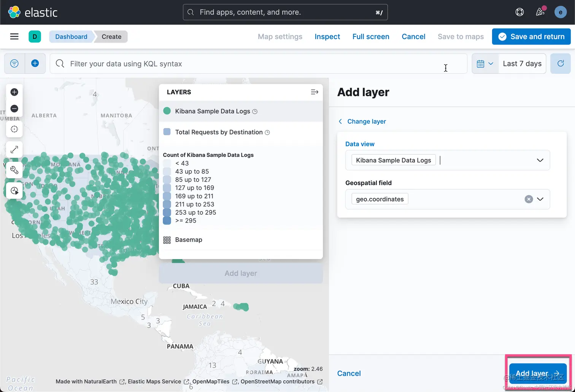Click the Count of Kibana Sample Data Logs legend title

[x=208, y=155]
